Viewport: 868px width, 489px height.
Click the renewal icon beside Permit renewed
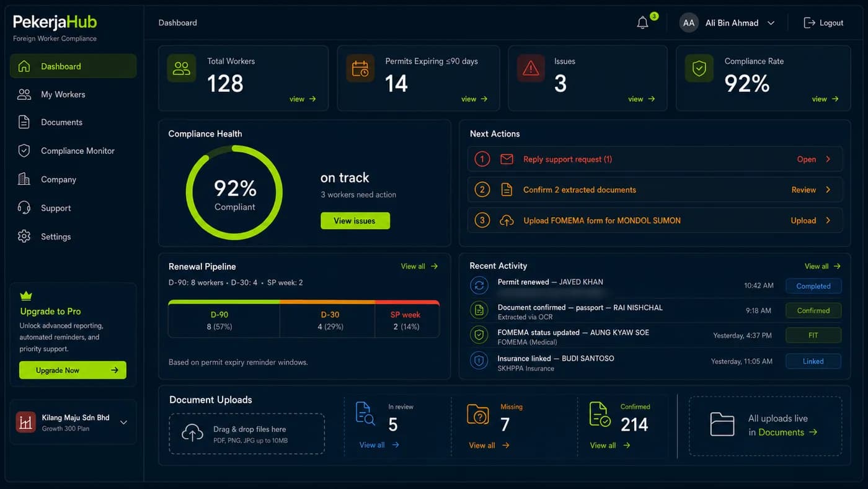point(479,285)
